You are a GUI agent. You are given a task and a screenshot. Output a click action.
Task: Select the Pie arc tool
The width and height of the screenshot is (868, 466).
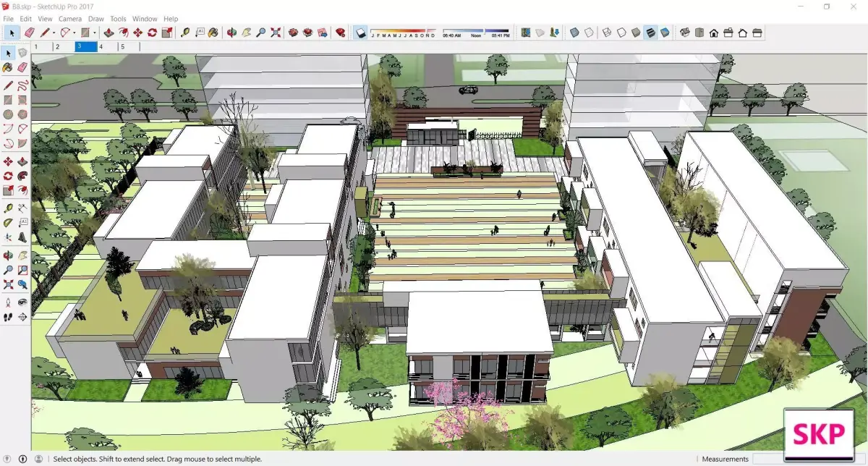(x=23, y=143)
